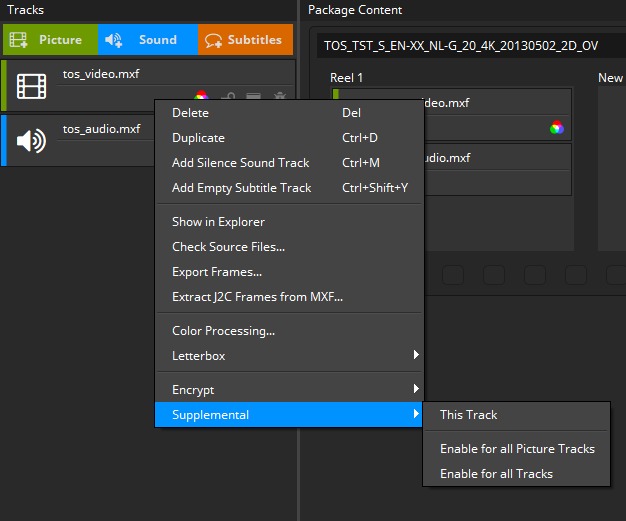Expand the Encrypt submenu
This screenshot has height=521, width=626.
(x=290, y=390)
